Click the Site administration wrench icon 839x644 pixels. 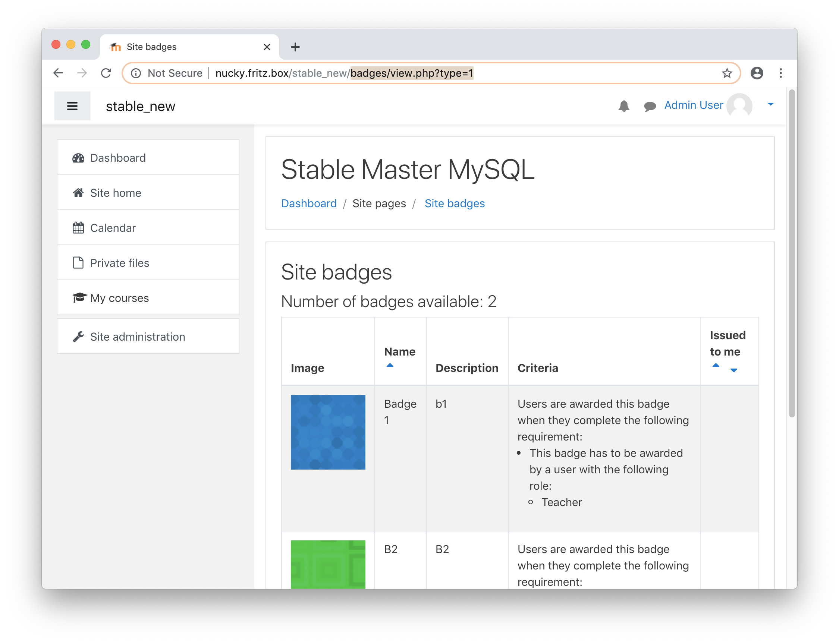78,337
